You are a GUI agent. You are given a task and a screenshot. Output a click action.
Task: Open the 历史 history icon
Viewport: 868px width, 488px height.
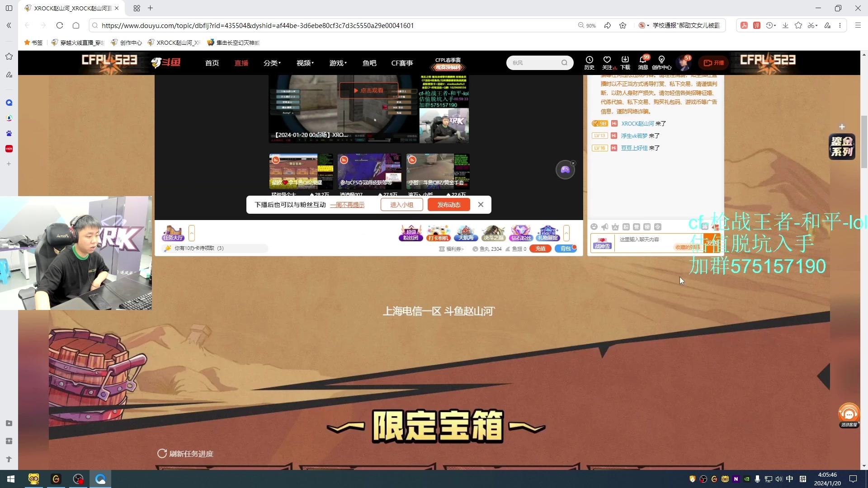click(x=589, y=62)
